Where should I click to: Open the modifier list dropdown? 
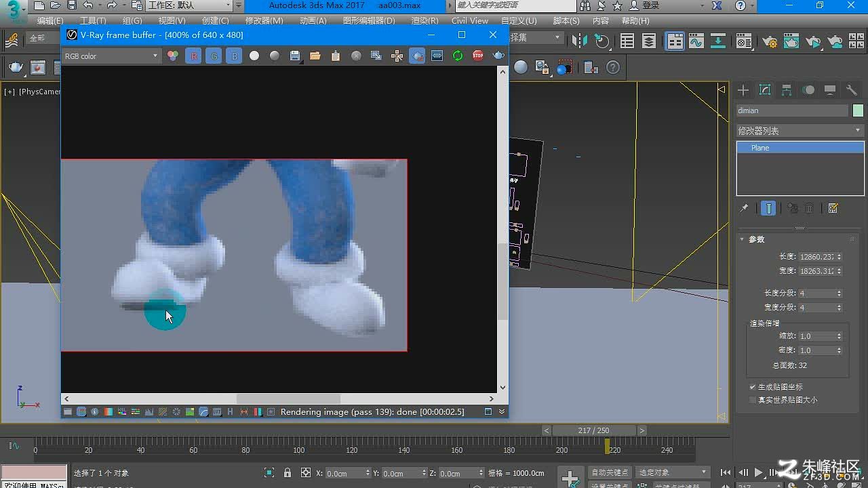(x=800, y=130)
